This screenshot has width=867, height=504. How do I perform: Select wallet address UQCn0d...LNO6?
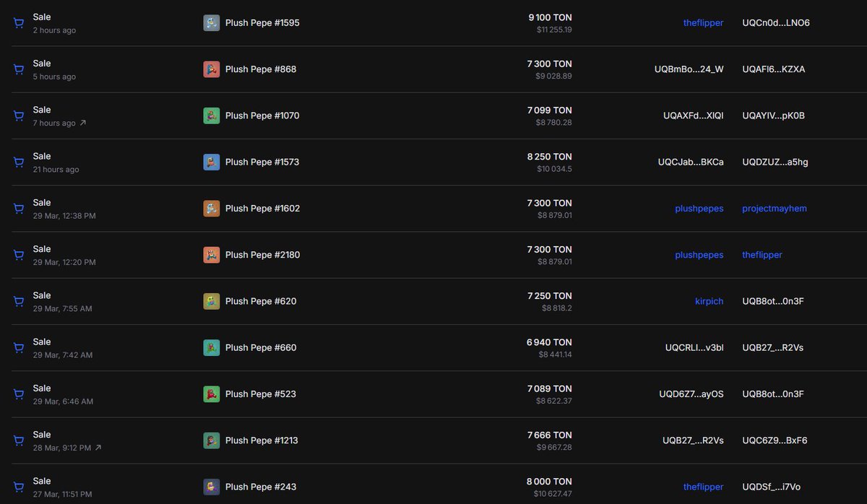776,23
